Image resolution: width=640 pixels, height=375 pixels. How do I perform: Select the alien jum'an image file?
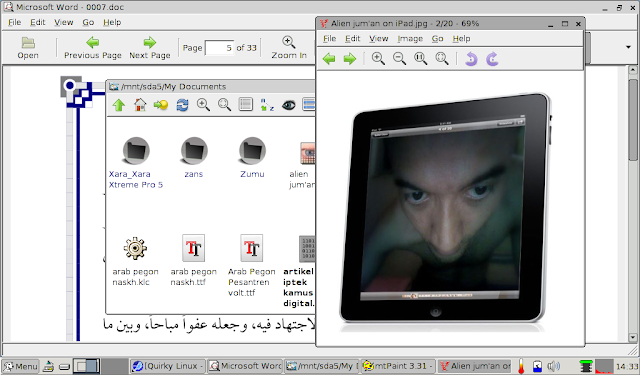[x=302, y=165]
